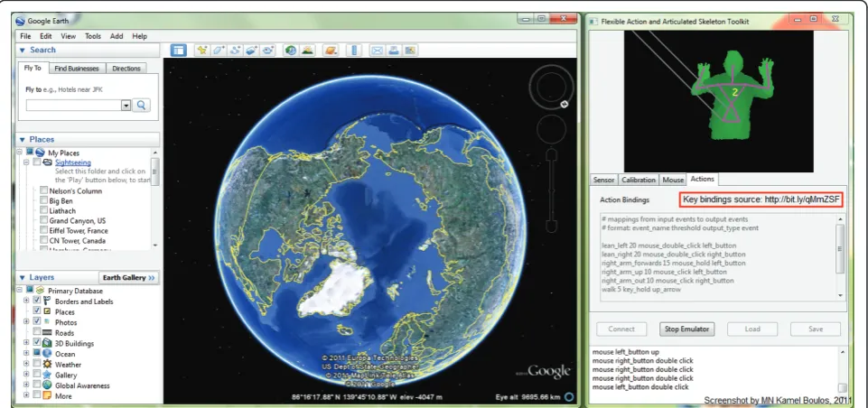
Task: Enable the Roads layer checkbox
Action: coord(36,333)
